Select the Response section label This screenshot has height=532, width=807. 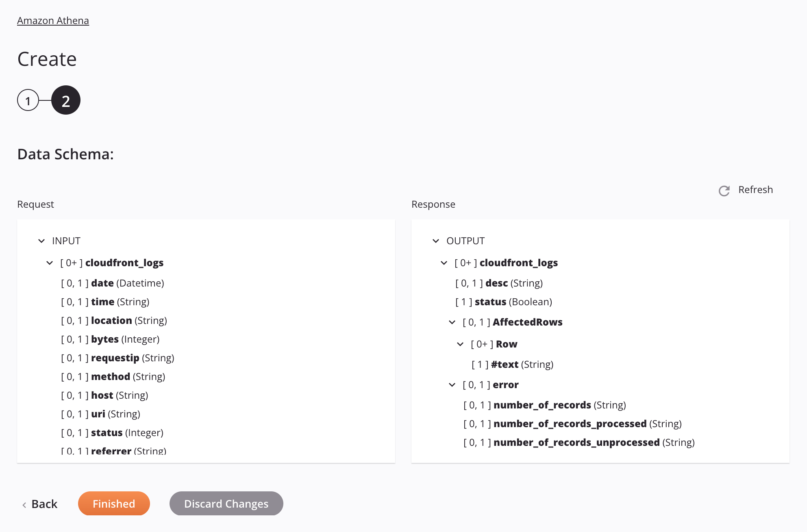click(434, 204)
